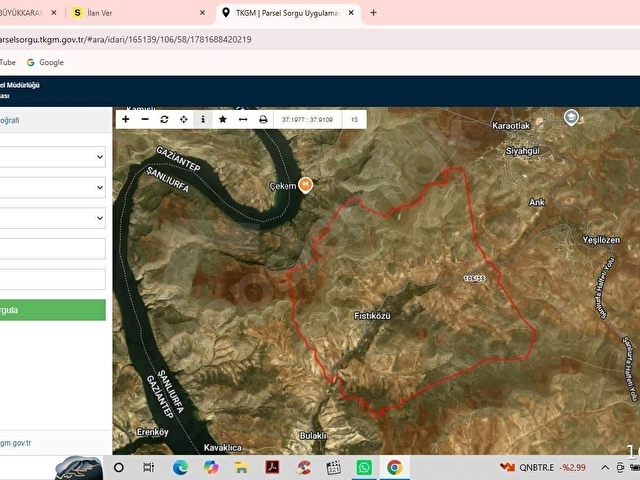Open the media player clapperboard icon

coord(333,467)
